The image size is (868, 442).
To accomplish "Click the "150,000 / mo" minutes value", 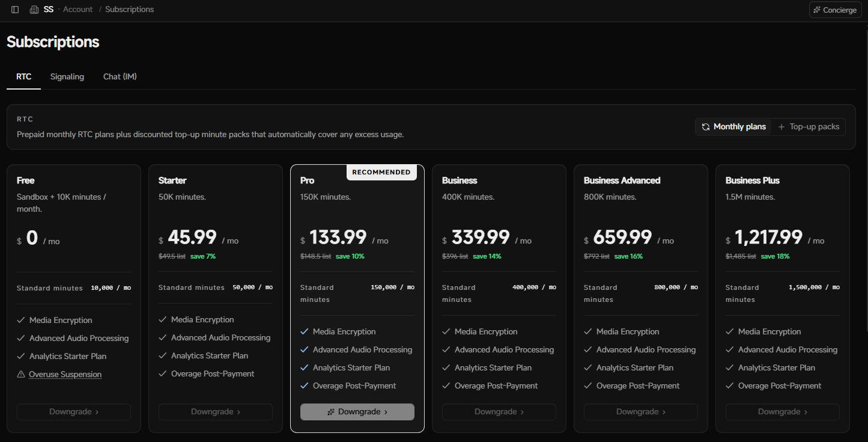I will click(393, 287).
